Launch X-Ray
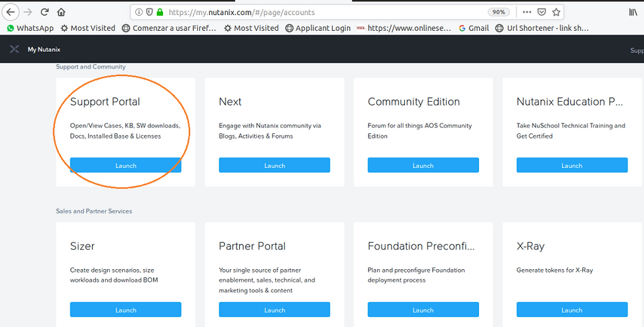 pyautogui.click(x=572, y=310)
